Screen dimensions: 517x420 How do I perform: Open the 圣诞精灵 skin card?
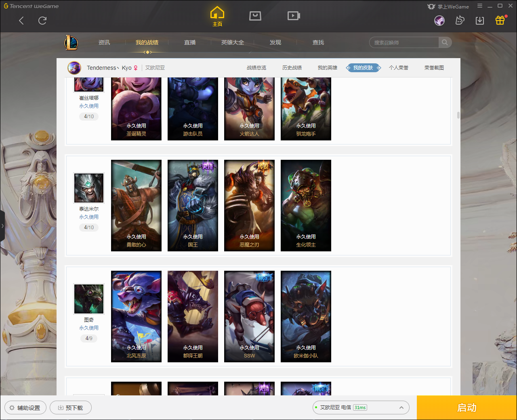[136, 109]
